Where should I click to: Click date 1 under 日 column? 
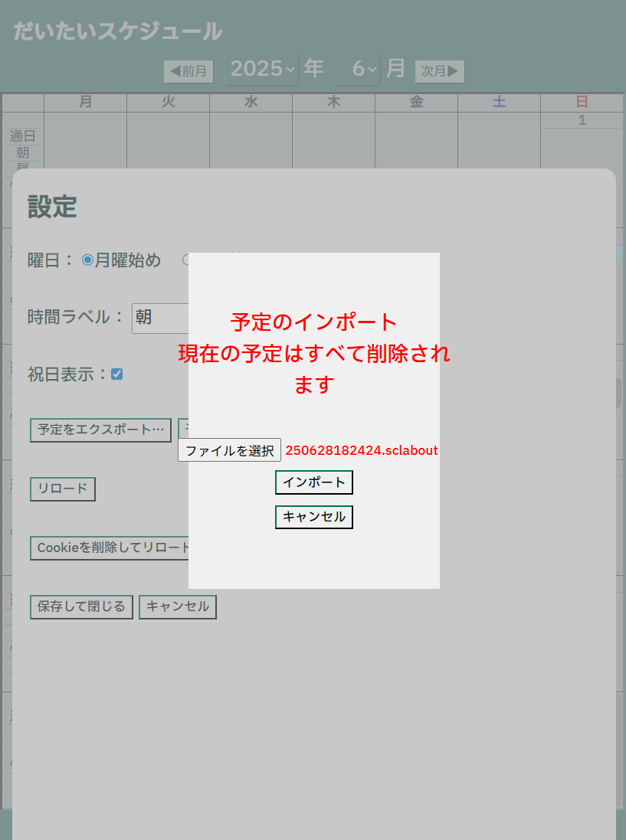582,120
